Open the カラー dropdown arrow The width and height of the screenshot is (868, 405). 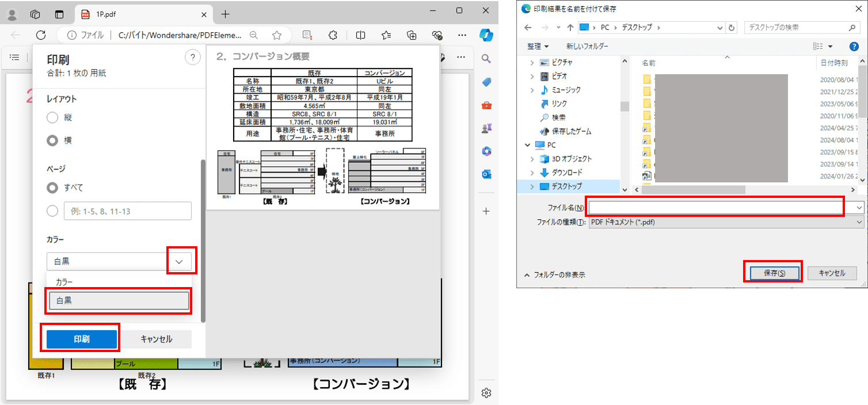[180, 261]
